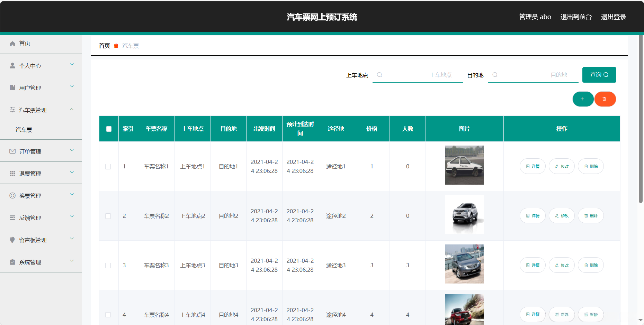Check the checkbox for row 1
The image size is (644, 325).
click(x=108, y=167)
